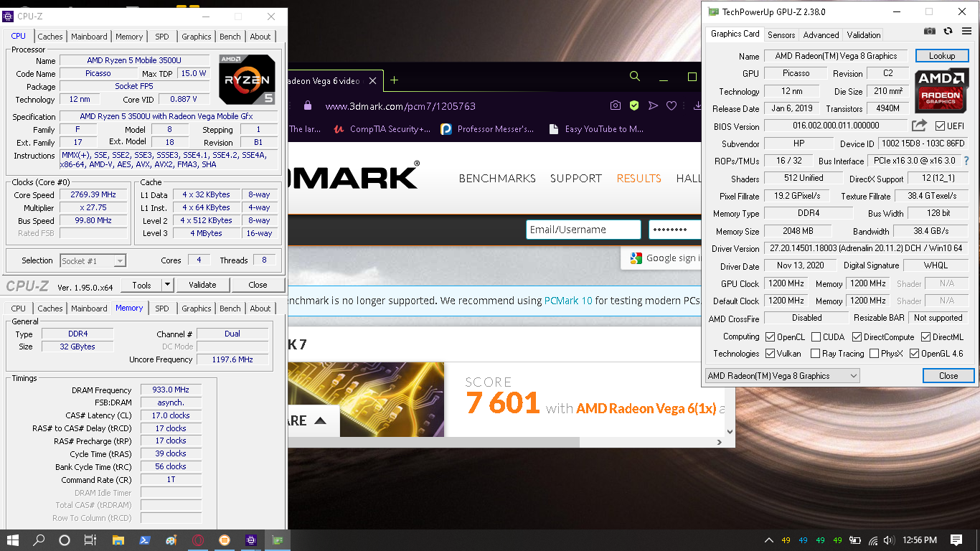Click the CPU-Z Validate button
This screenshot has width=980, height=551.
click(x=202, y=286)
